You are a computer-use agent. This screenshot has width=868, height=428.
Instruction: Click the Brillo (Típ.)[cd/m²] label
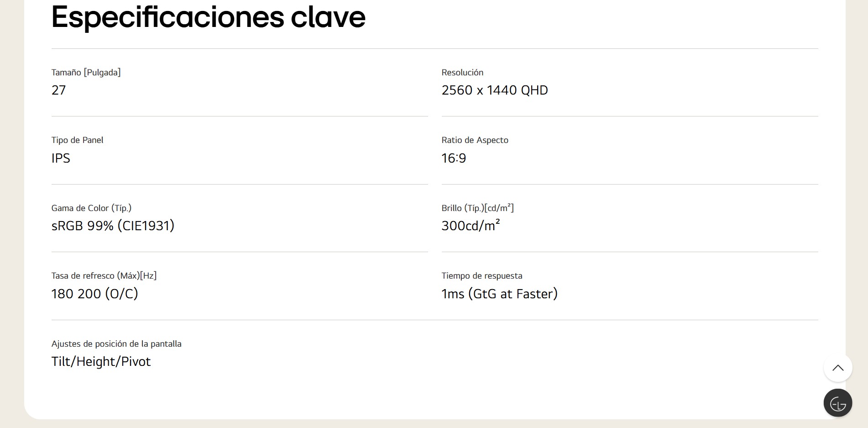(477, 208)
